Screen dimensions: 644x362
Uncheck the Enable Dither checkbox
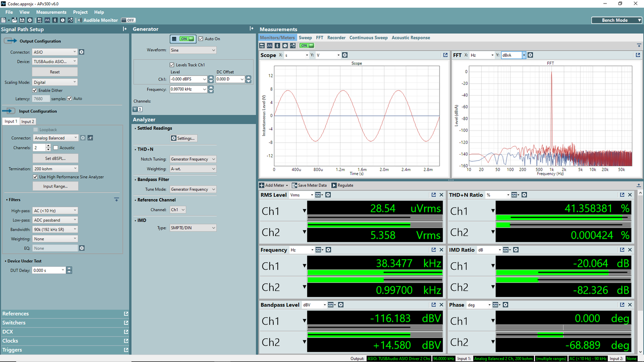(35, 90)
